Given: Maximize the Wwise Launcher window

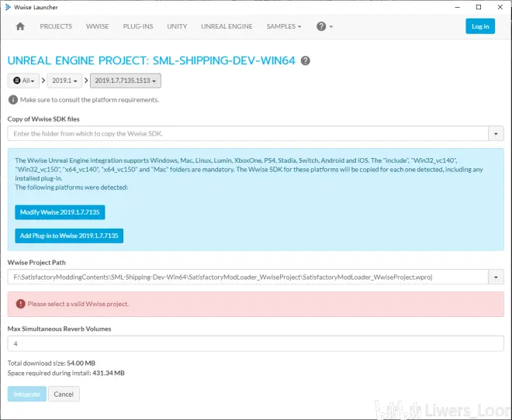Looking at the screenshot, I should click(479, 7).
